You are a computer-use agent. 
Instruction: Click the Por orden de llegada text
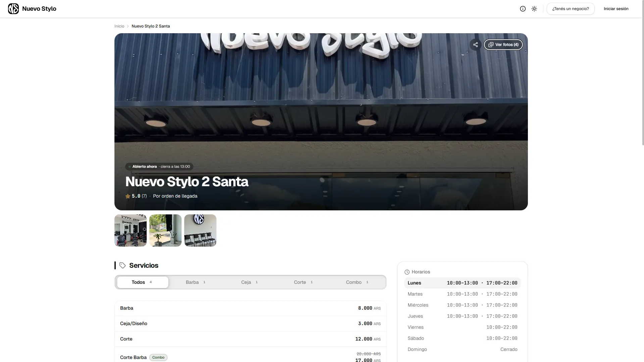coord(175,196)
